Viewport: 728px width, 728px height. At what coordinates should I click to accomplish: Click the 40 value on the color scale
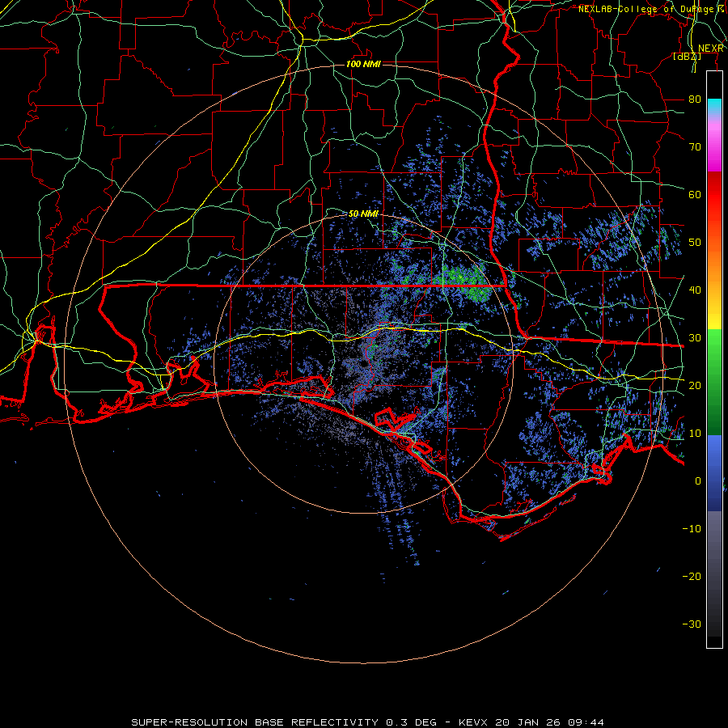click(x=695, y=290)
